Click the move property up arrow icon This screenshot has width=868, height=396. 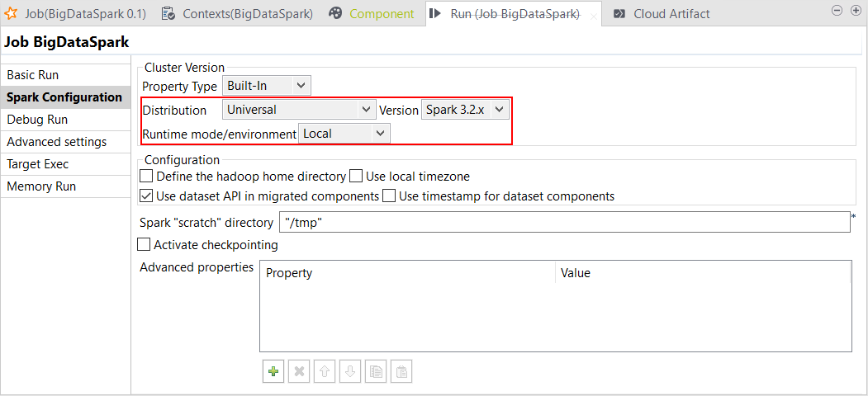tap(325, 371)
